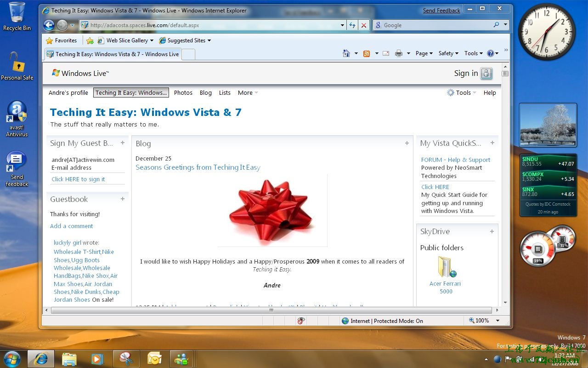The image size is (588, 368).
Task: Go back with the IE Back arrow
Action: (x=49, y=25)
